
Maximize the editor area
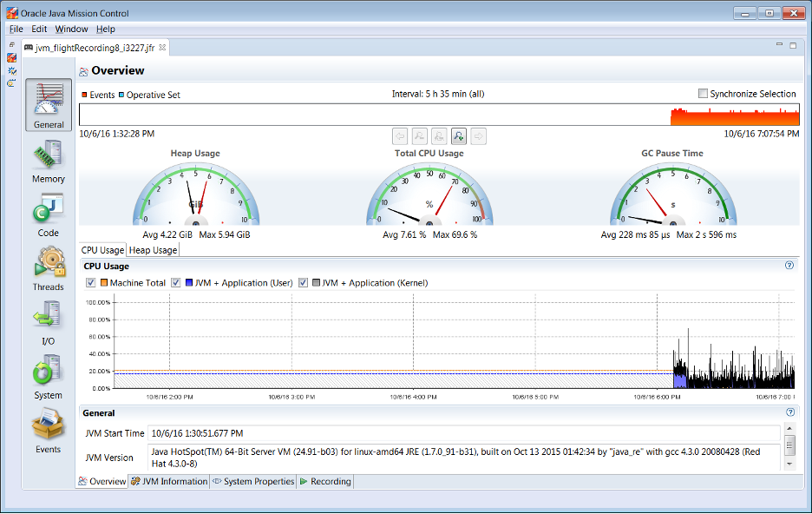tap(793, 46)
